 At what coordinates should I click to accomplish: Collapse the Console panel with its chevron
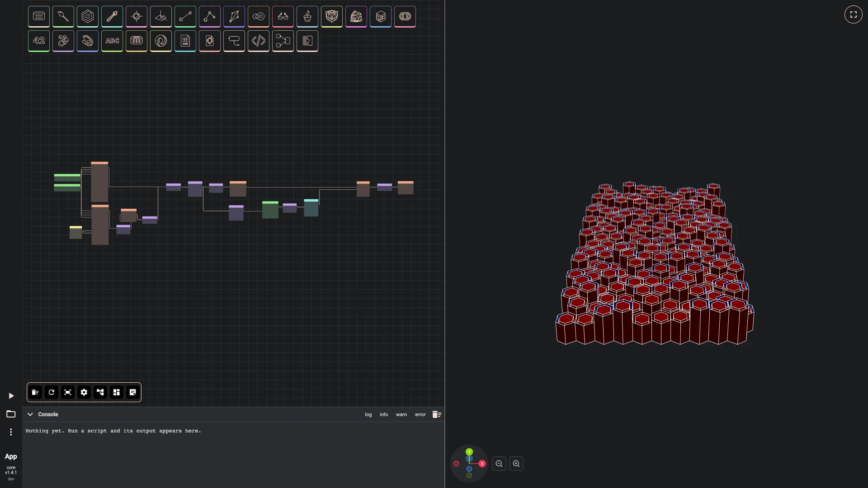(x=30, y=414)
